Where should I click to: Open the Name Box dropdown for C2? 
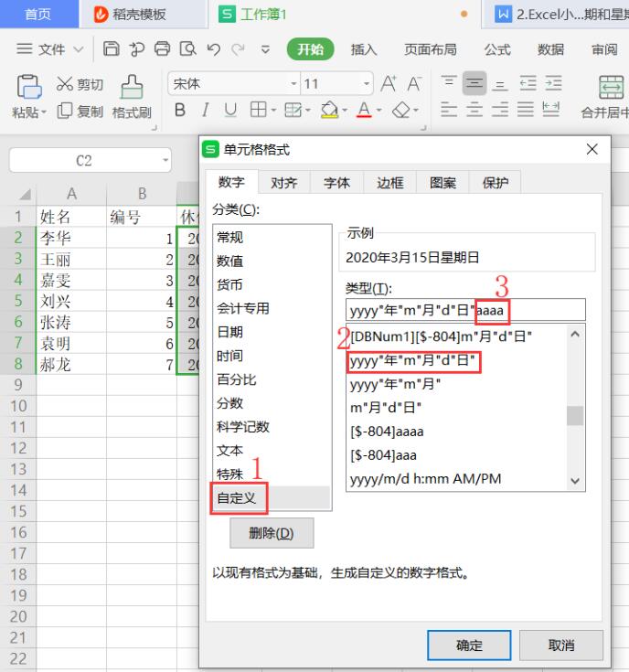pyautogui.click(x=165, y=160)
